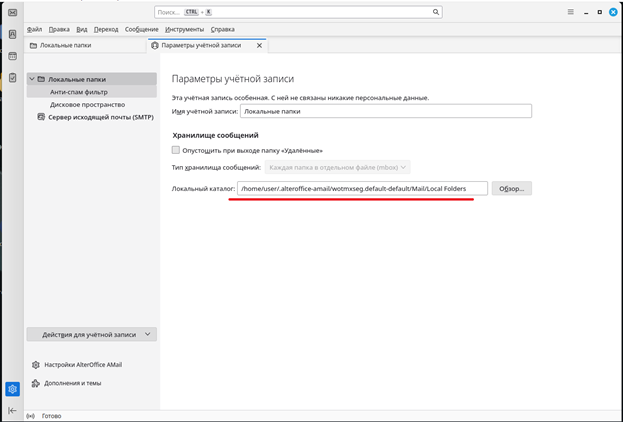Click the Обзор... browse button
The image size is (623, 422).
click(x=511, y=188)
